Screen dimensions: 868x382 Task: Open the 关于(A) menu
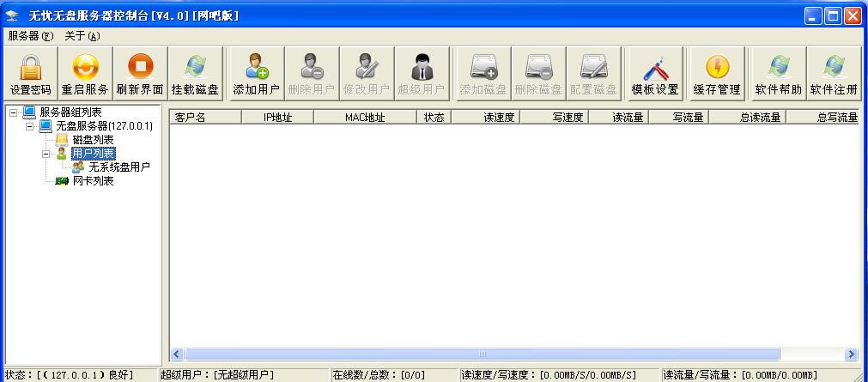82,36
